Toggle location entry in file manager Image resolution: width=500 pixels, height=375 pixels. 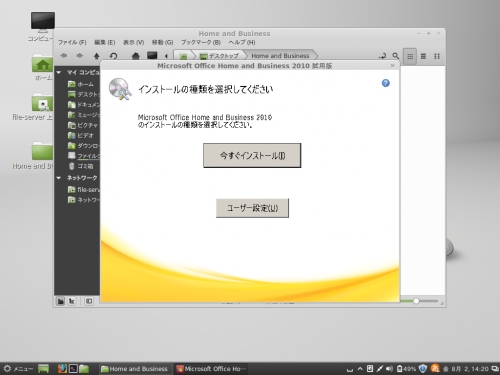[x=382, y=56]
